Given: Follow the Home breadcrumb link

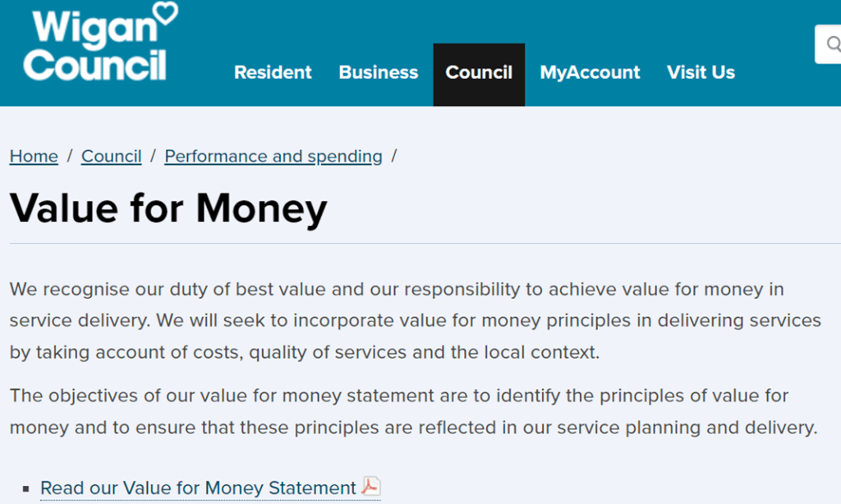Looking at the screenshot, I should [x=34, y=156].
